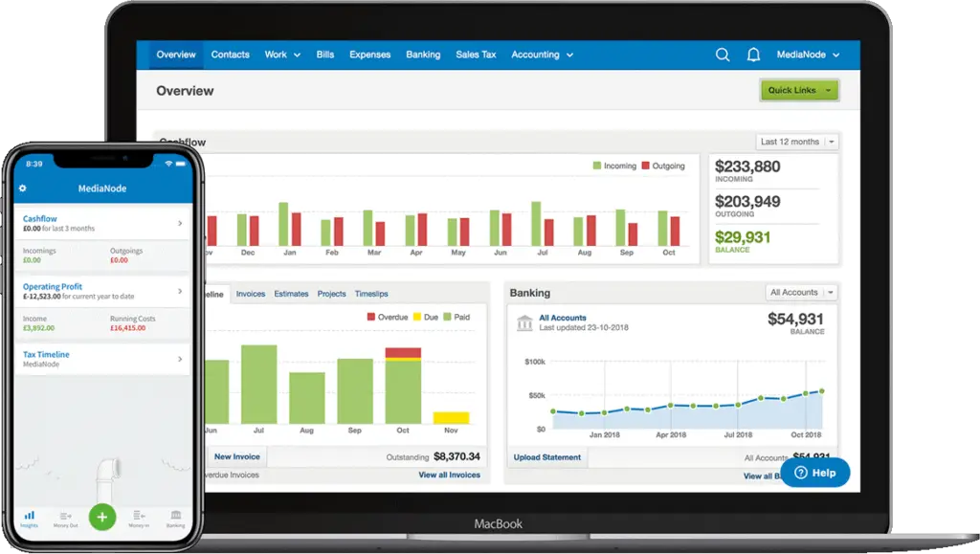Expand the Accounting menu dropdown
The width and height of the screenshot is (980, 554).
[x=542, y=55]
